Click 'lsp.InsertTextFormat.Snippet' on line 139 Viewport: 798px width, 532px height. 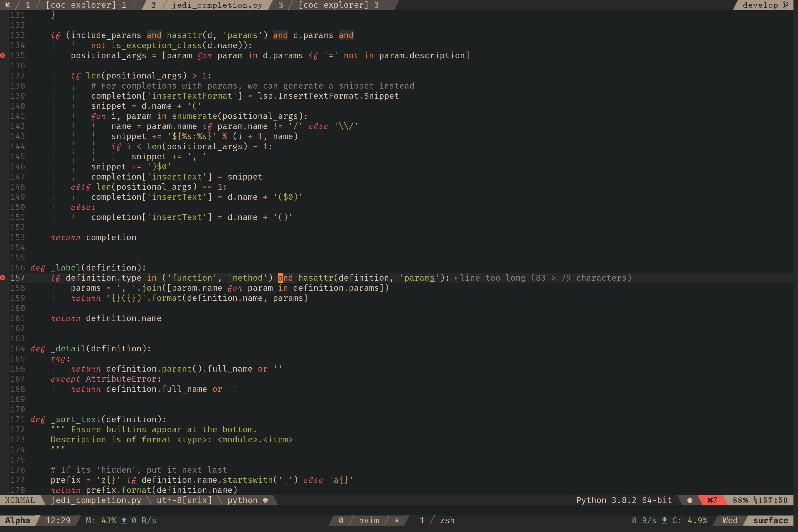[x=329, y=96]
